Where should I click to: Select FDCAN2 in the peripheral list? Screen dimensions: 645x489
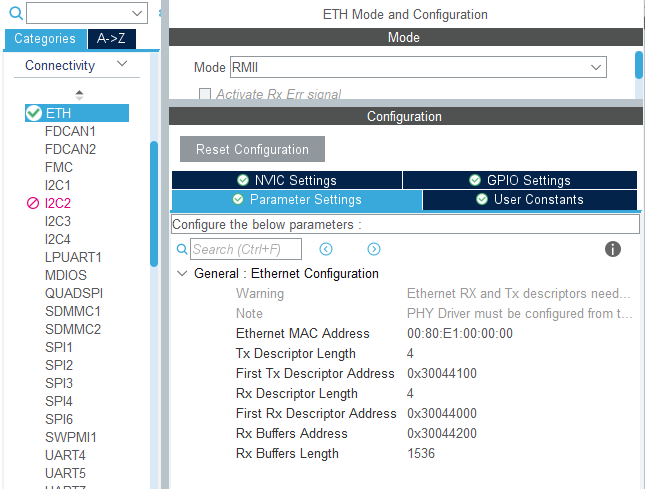70,149
